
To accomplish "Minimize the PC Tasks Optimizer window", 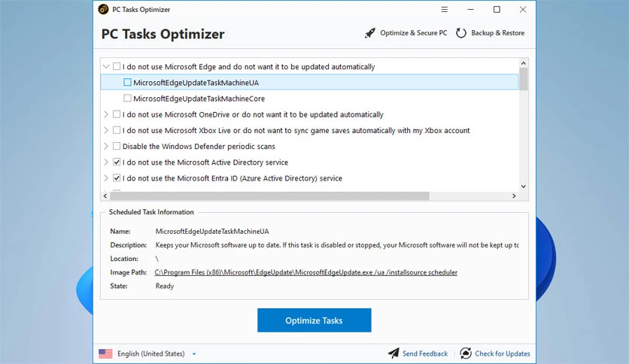I will 470,9.
